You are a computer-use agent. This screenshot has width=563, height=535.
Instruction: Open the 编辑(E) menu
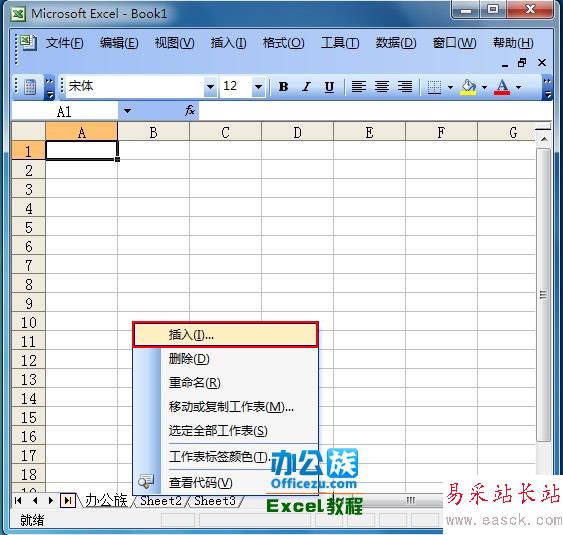click(119, 43)
